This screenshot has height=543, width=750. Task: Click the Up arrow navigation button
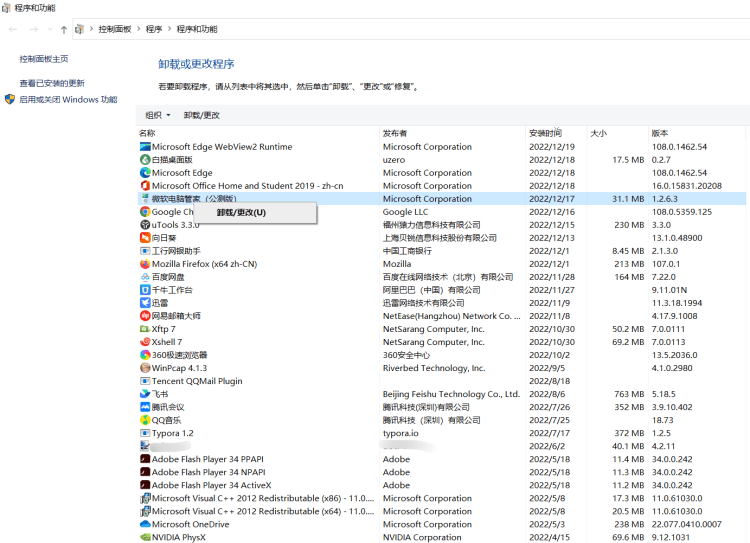tap(64, 30)
